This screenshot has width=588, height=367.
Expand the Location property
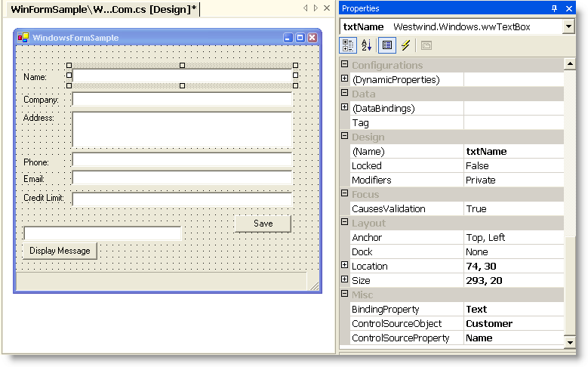click(x=345, y=266)
